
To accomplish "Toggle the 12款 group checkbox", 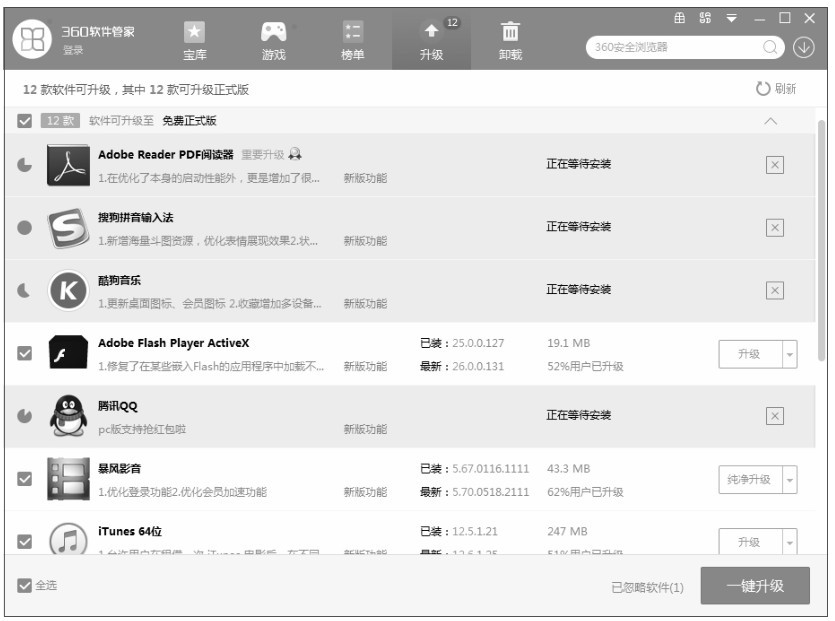I will click(x=24, y=121).
